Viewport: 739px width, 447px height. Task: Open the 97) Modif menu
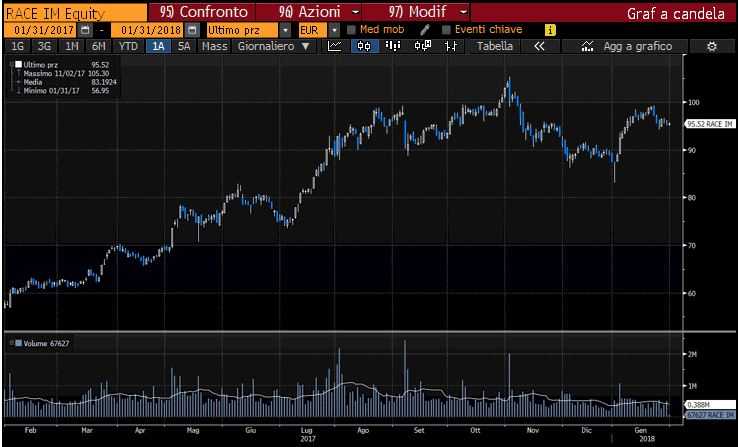pyautogui.click(x=417, y=12)
